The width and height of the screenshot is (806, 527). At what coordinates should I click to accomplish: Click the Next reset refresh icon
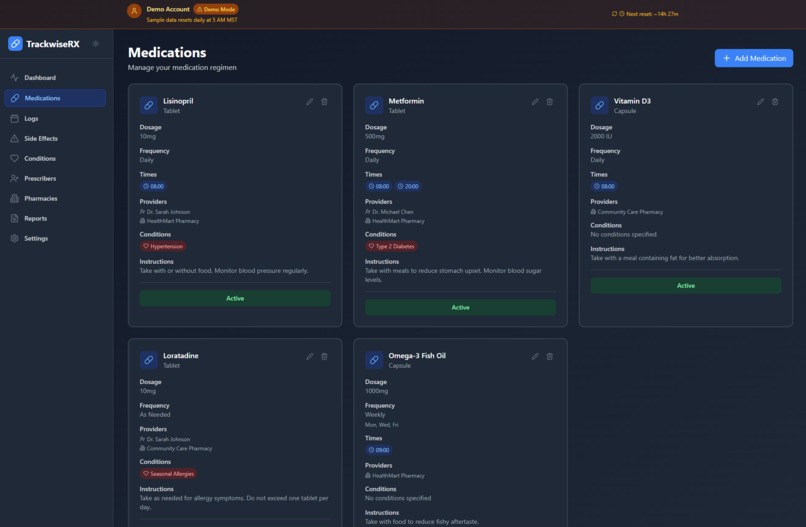tap(614, 14)
